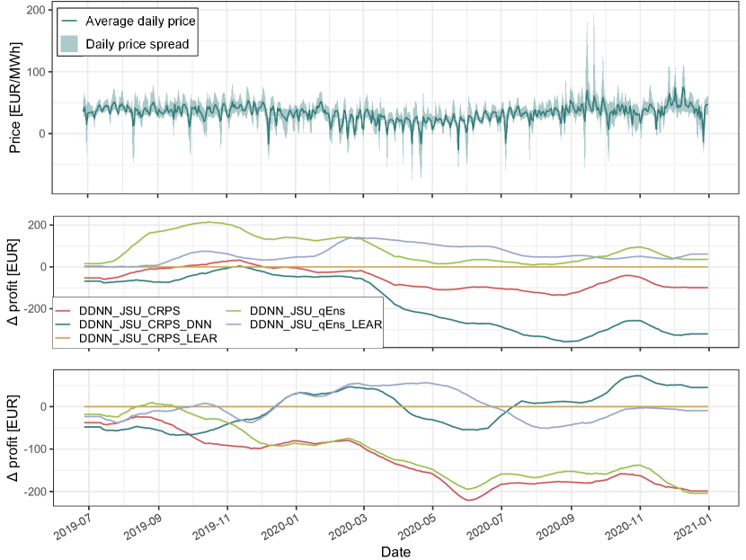Image resolution: width=746 pixels, height=560 pixels.
Task: Click the DDNN_JSU_CRPS_DNN legend entry
Action: [145, 324]
